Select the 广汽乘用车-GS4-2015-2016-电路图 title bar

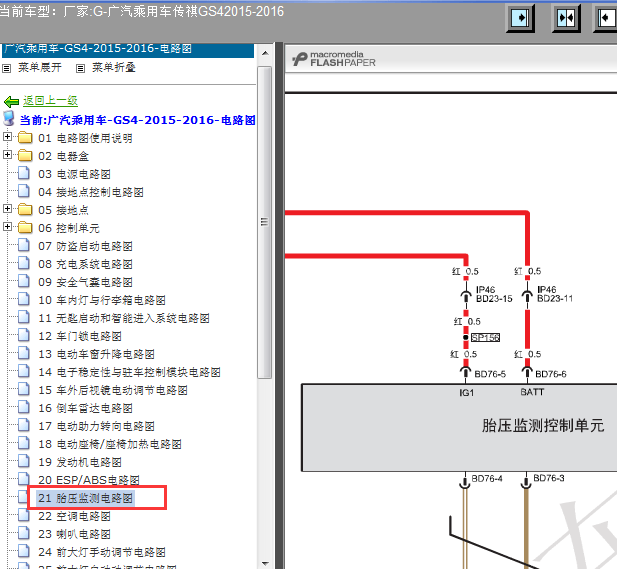coord(128,49)
